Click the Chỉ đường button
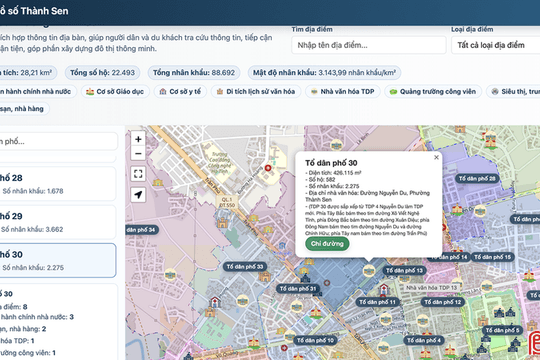The image size is (540, 360). point(327,244)
